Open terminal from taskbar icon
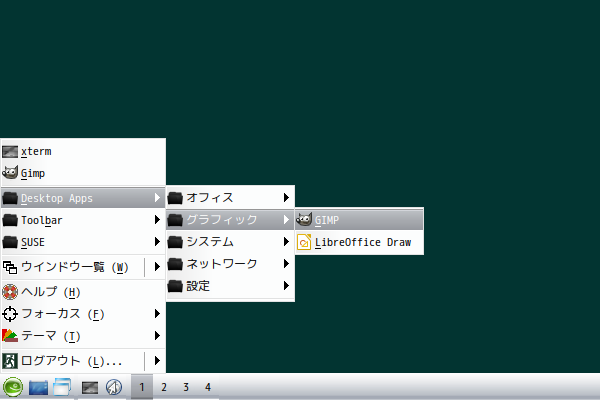 coord(90,387)
